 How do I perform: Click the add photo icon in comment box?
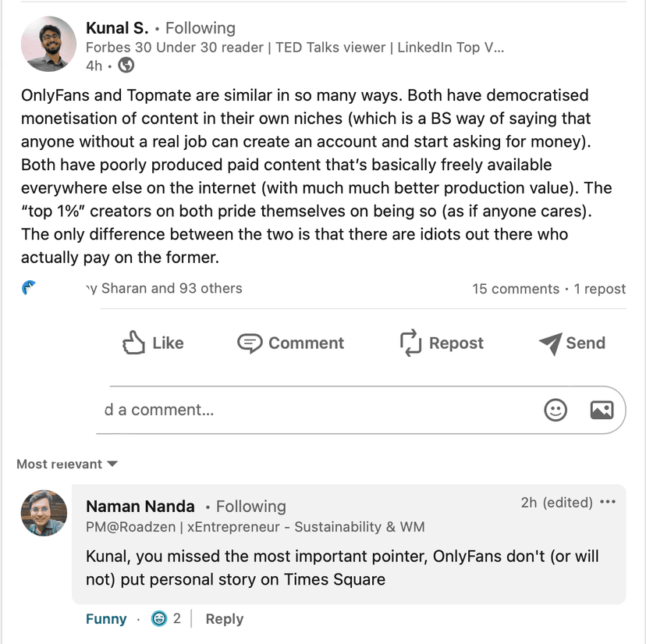602,410
